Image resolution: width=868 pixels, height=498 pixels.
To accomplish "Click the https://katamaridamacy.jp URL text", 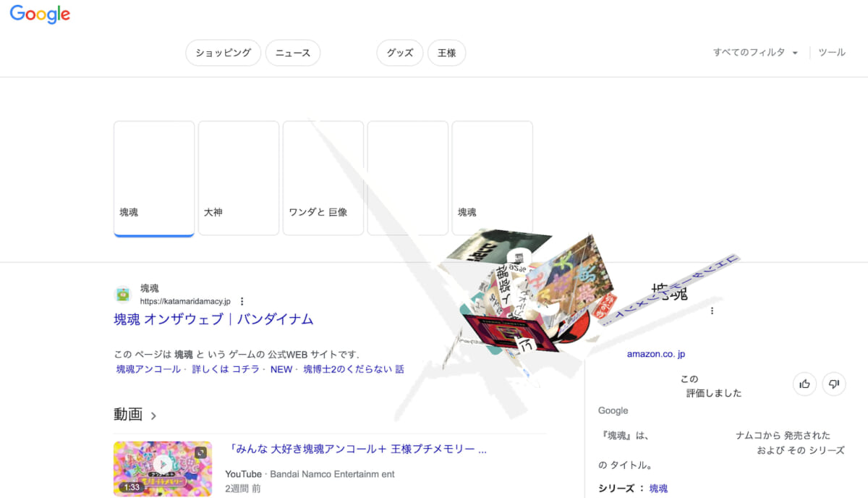I will click(x=185, y=301).
